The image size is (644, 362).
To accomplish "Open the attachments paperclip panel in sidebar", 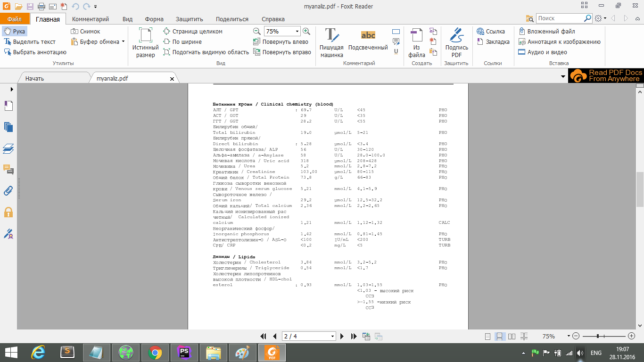I will click(x=8, y=191).
